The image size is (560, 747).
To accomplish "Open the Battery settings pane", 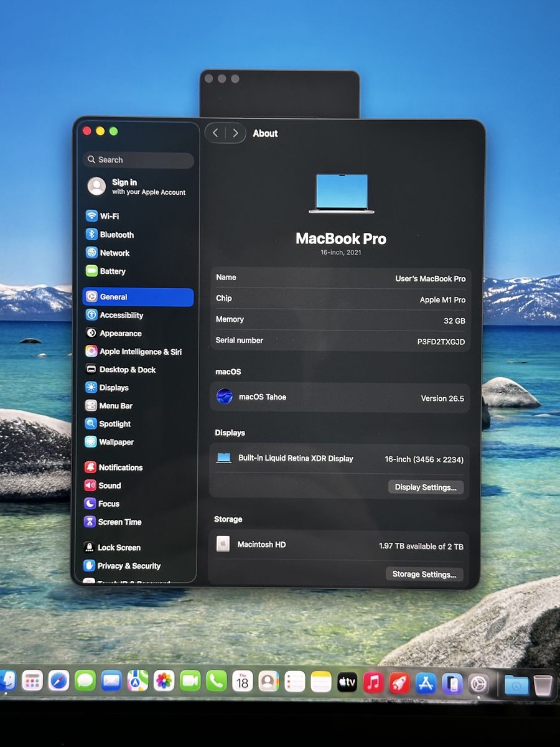I will [139, 271].
